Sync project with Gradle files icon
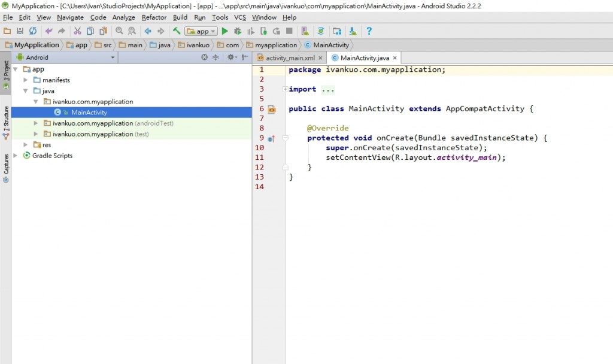Image resolution: width=613 pixels, height=364 pixels. (321, 31)
